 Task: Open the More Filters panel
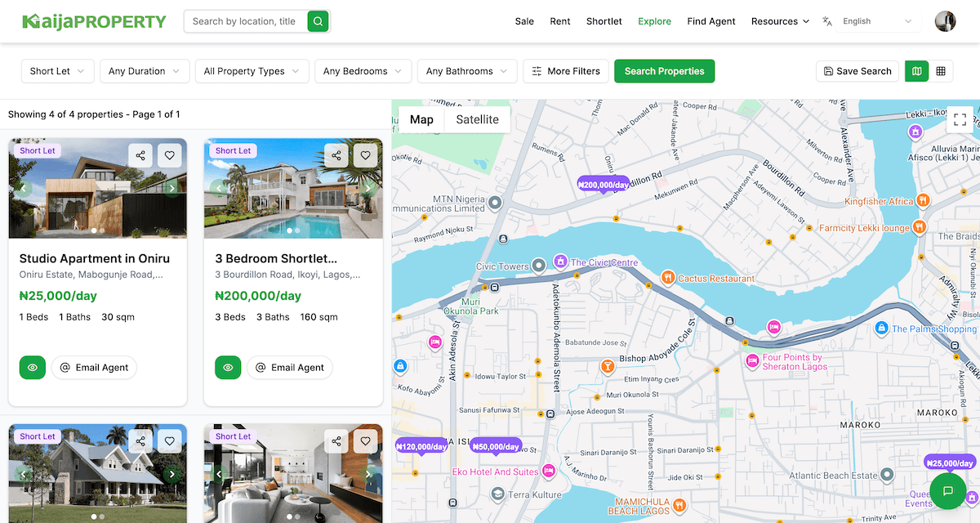pyautogui.click(x=566, y=71)
